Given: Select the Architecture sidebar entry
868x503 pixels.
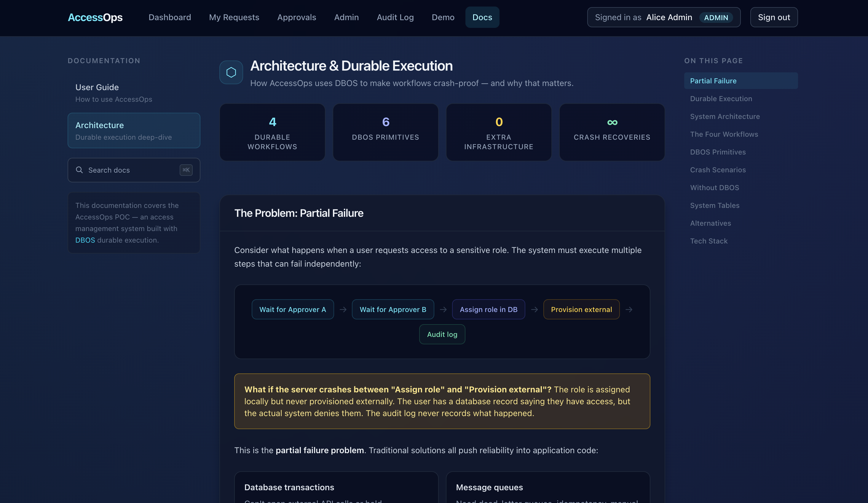Looking at the screenshot, I should (99, 125).
